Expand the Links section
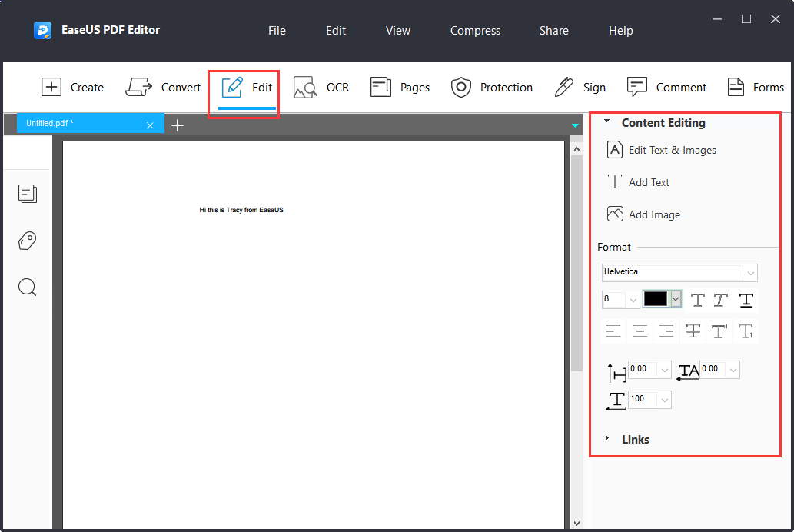The width and height of the screenshot is (794, 532). tap(606, 438)
